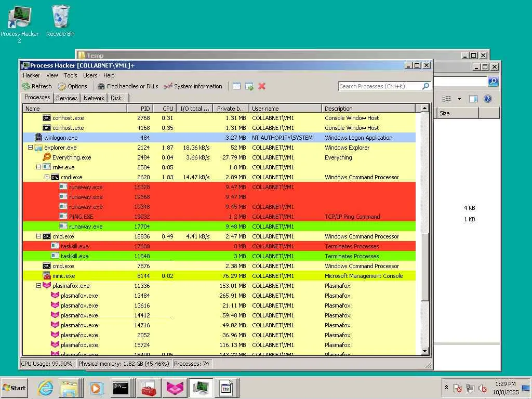Click the search magnifier icon in Process Hacker

click(x=425, y=86)
